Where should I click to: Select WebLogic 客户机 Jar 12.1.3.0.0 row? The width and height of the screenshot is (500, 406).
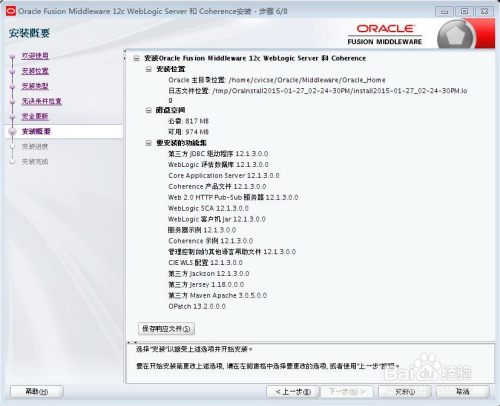217,219
